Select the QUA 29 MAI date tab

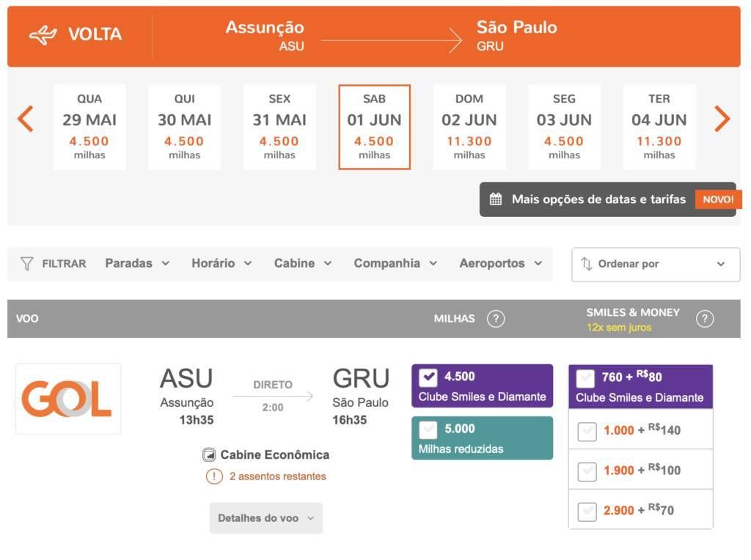click(89, 127)
